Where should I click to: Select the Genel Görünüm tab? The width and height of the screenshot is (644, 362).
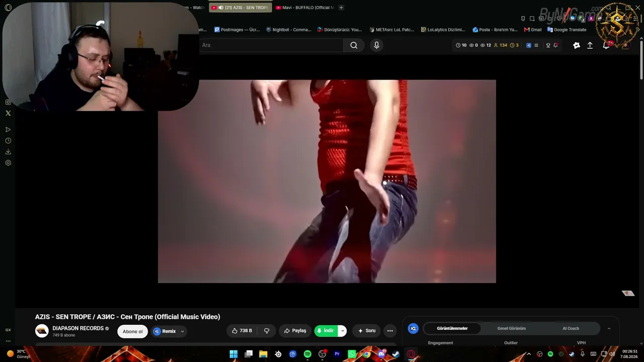(511, 328)
